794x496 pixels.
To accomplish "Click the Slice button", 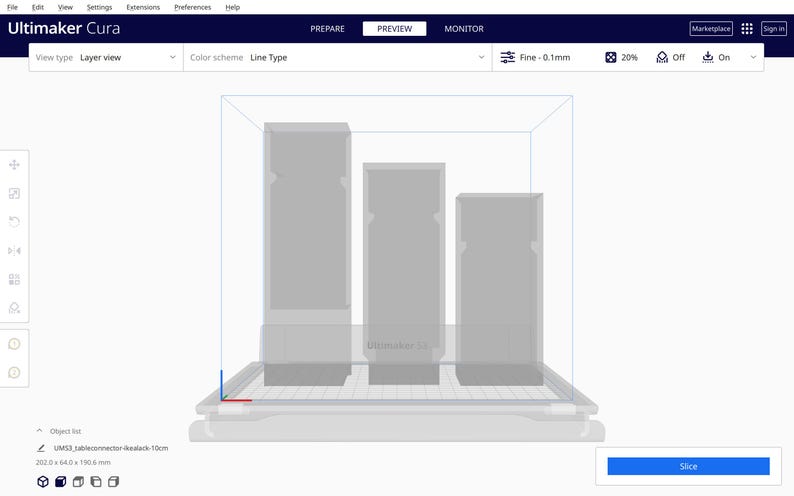I will click(688, 466).
